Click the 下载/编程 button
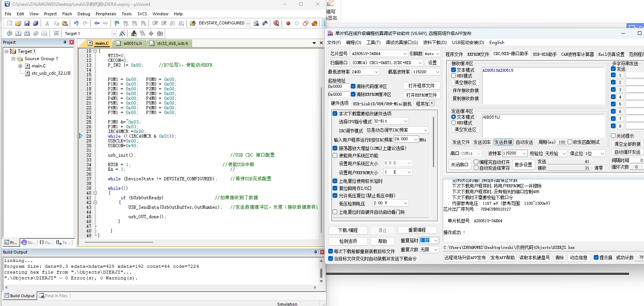This screenshot has width=644, height=306. [348, 230]
